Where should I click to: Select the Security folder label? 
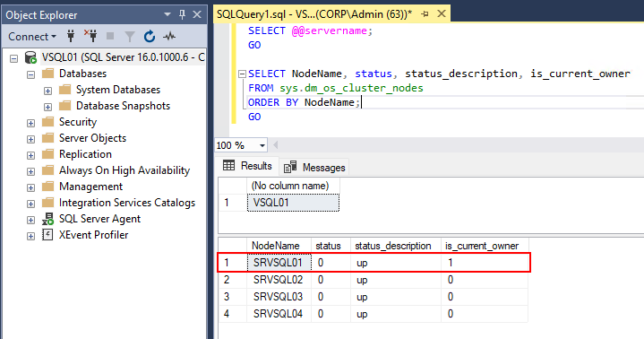[x=78, y=122]
